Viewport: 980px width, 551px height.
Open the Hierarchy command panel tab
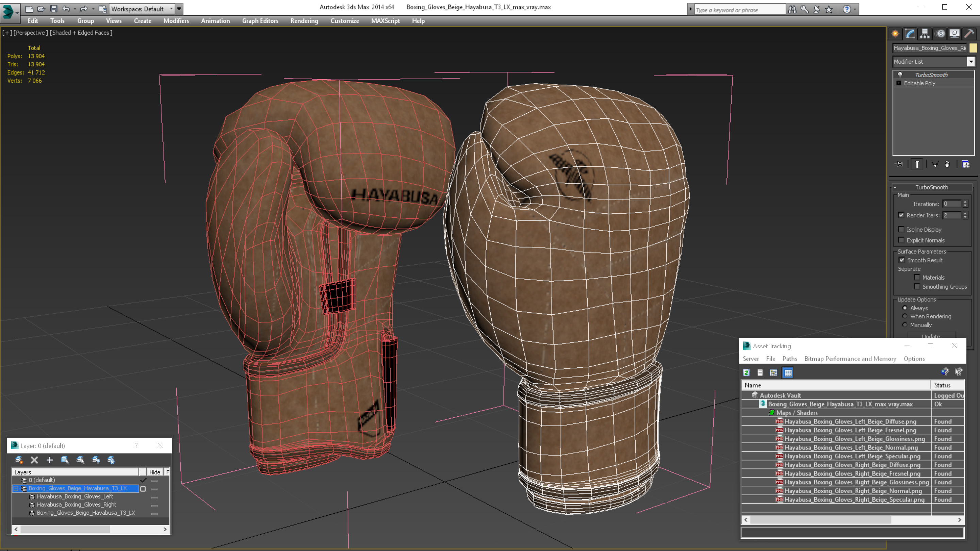click(x=925, y=34)
